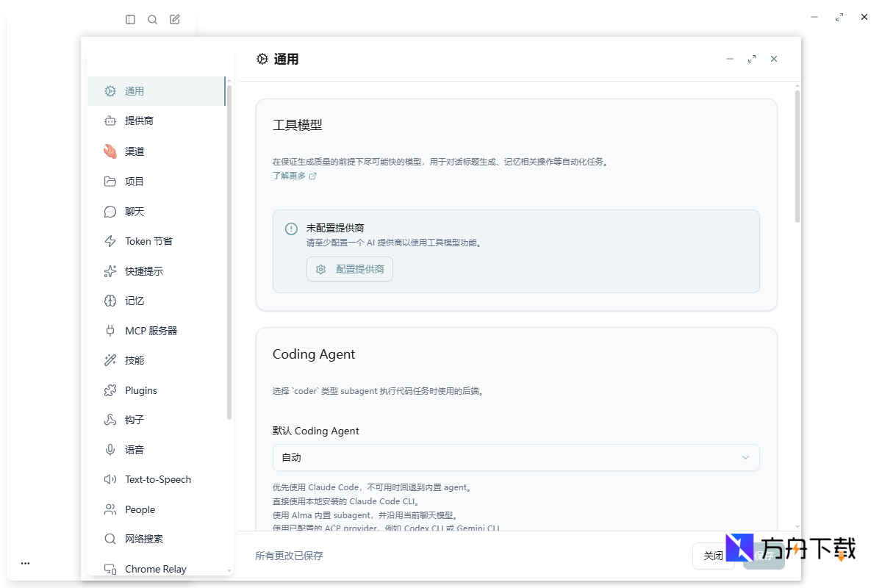Click the search icon in the top toolbar
The height and width of the screenshot is (588, 882).
click(x=152, y=19)
